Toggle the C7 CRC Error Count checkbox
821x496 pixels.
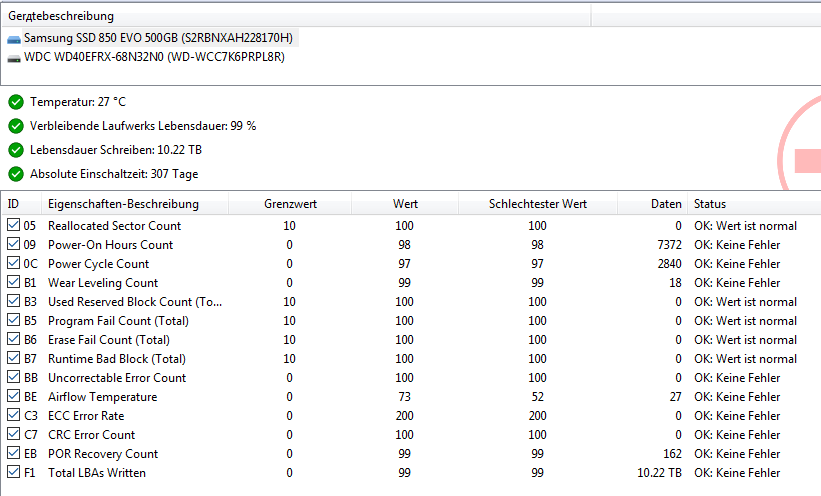coord(14,434)
